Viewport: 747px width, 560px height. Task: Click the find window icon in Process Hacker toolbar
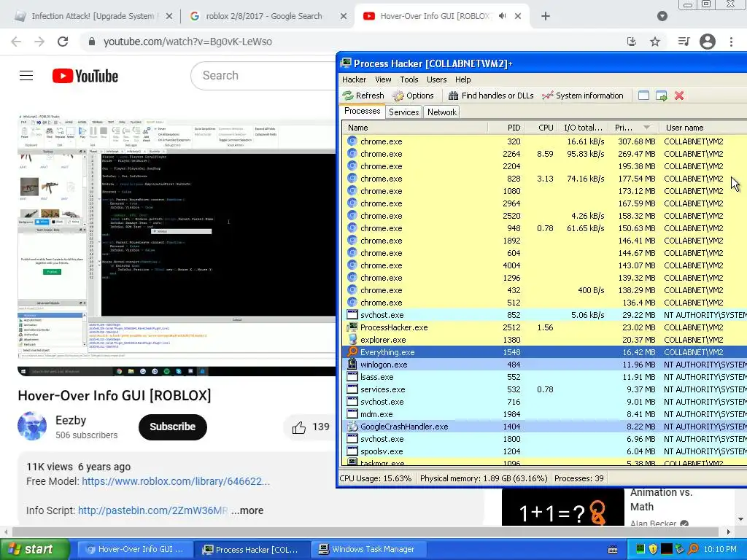coord(643,96)
